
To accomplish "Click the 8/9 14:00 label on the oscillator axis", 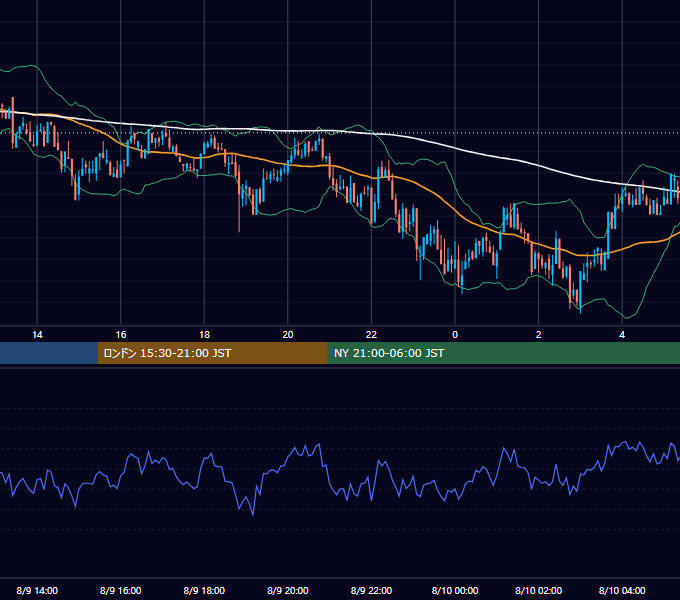I will (x=37, y=590).
